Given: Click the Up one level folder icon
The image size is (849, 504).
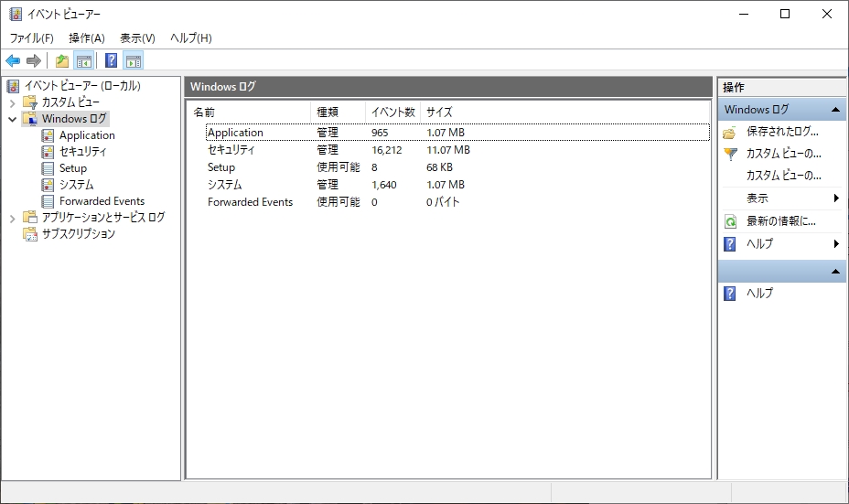Looking at the screenshot, I should pos(62,60).
